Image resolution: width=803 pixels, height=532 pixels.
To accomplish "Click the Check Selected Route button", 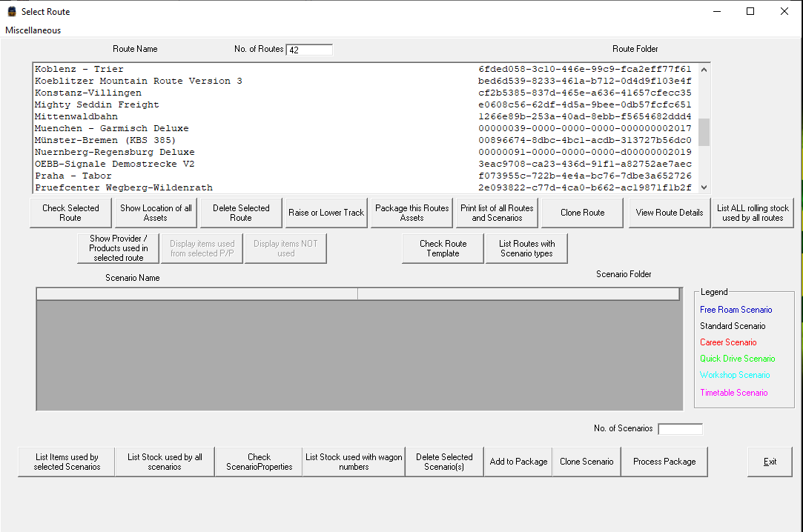I will click(70, 213).
